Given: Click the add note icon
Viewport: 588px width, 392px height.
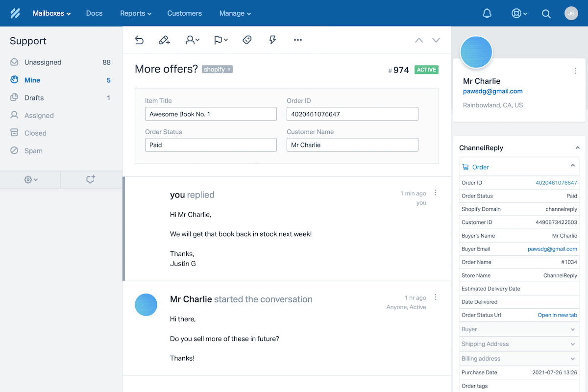Looking at the screenshot, I should click(165, 40).
